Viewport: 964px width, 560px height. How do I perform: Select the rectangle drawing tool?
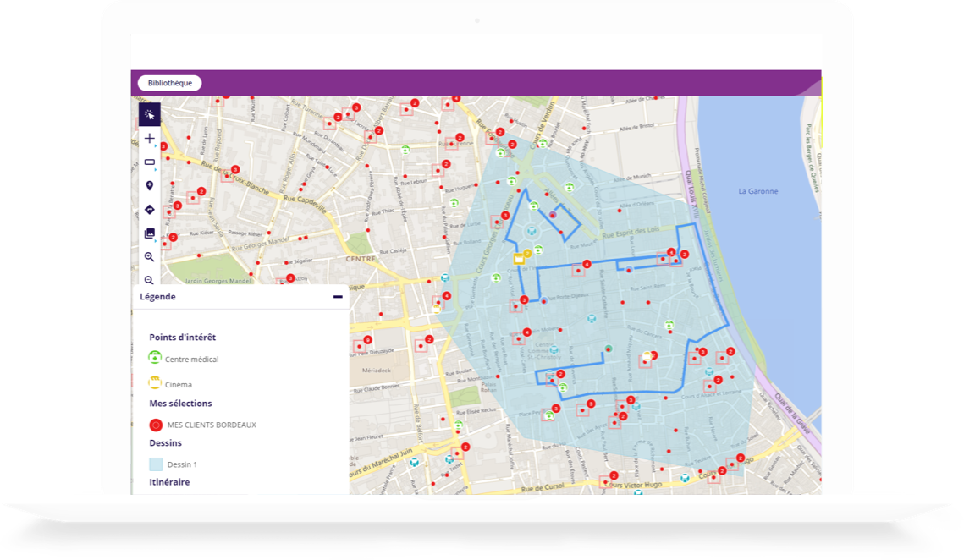[x=150, y=162]
